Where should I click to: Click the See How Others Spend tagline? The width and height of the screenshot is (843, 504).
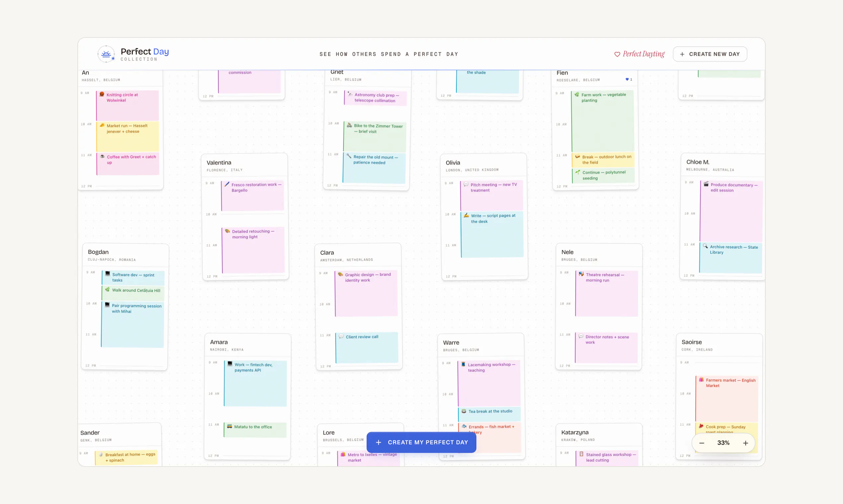pos(389,54)
